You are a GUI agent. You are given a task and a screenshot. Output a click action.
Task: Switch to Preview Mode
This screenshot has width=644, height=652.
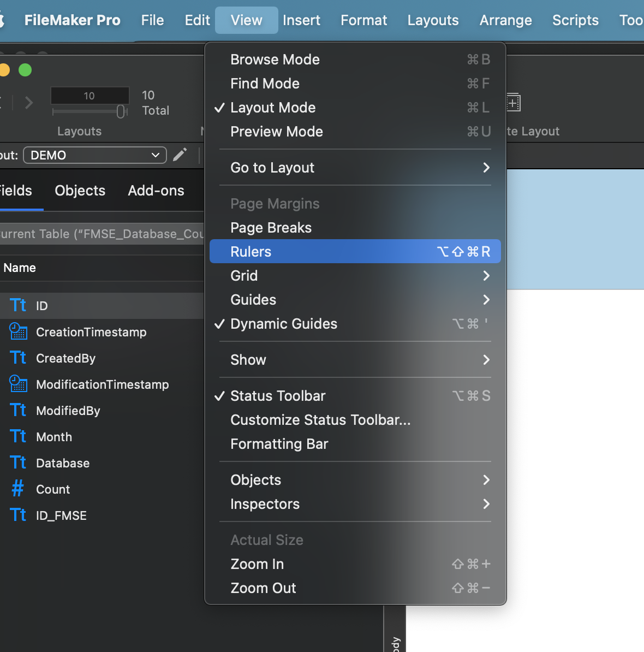(x=355, y=132)
